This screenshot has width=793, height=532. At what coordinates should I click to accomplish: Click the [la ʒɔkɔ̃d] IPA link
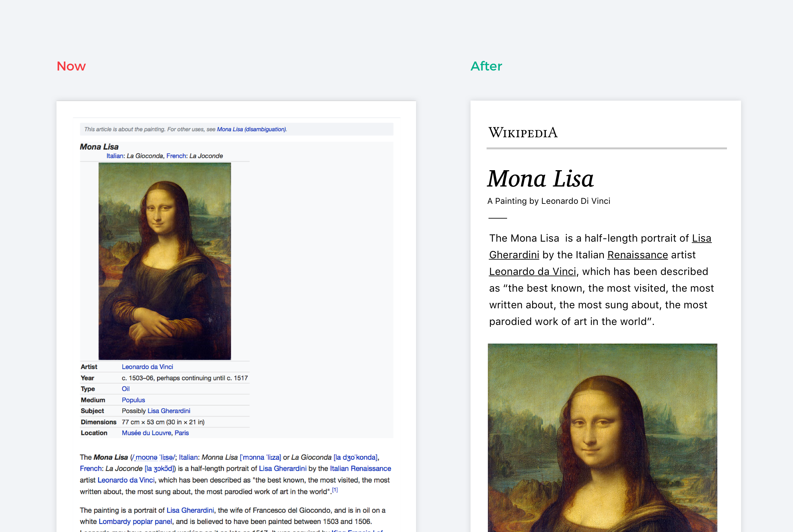point(160,469)
